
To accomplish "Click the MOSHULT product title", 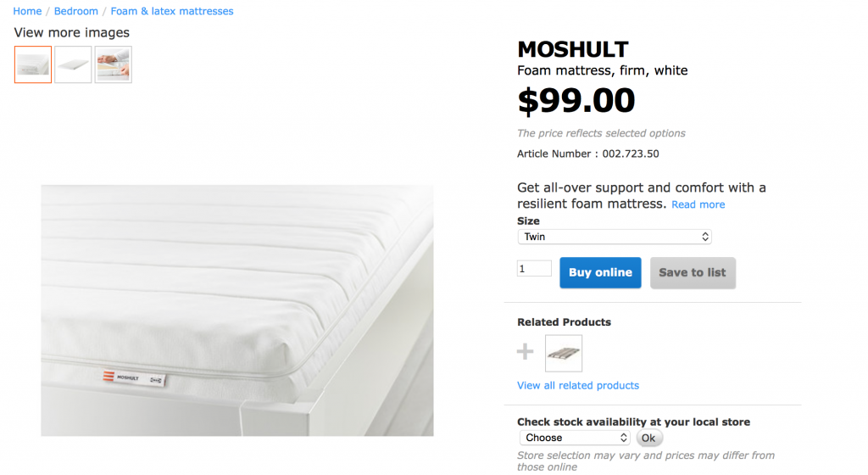I will pos(573,49).
